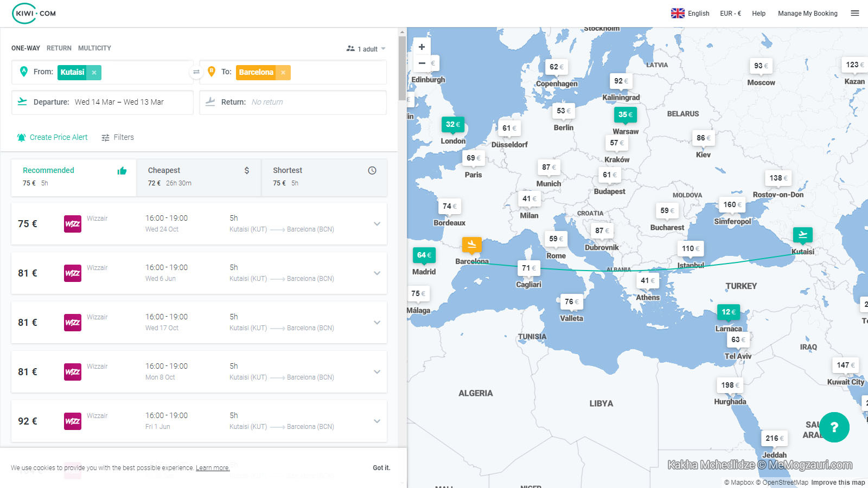868x488 pixels.
Task: Open the 1 adult passengers dropdown
Action: (x=366, y=49)
